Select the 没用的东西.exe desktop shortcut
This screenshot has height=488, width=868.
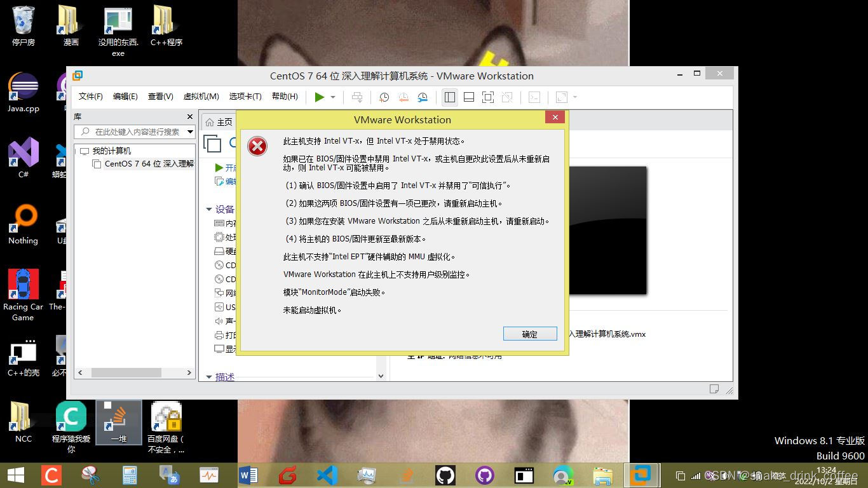pyautogui.click(x=118, y=32)
